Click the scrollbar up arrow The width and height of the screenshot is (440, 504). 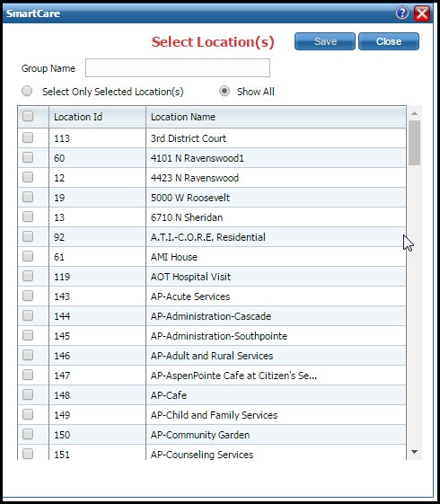pyautogui.click(x=414, y=113)
